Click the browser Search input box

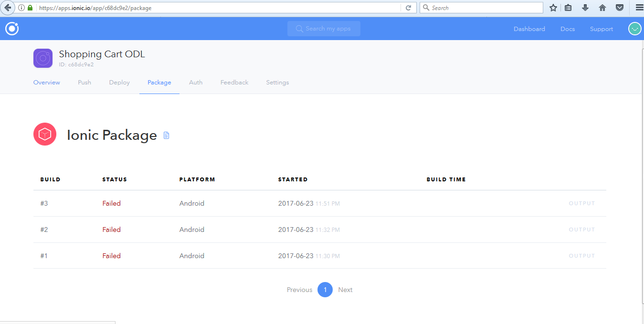(x=481, y=8)
